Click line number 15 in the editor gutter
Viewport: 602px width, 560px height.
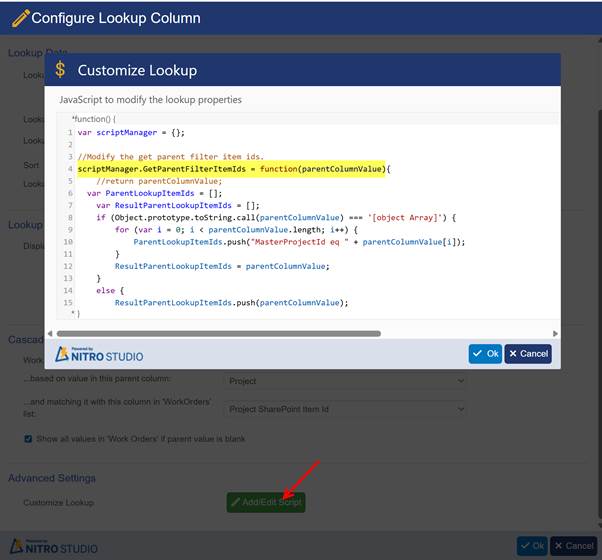67,302
